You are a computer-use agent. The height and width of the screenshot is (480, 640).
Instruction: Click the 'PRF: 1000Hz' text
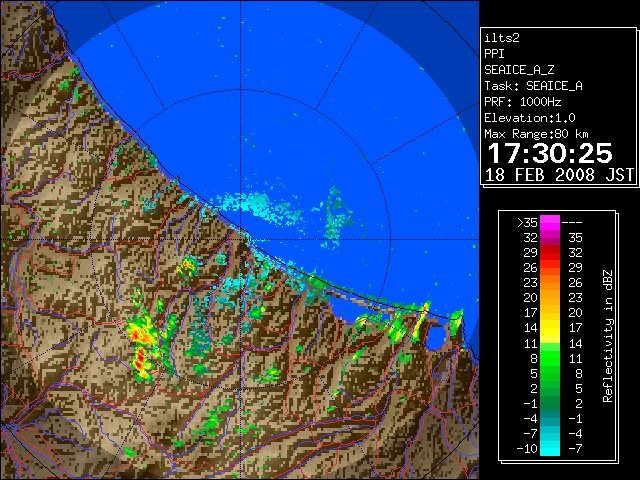[522, 102]
